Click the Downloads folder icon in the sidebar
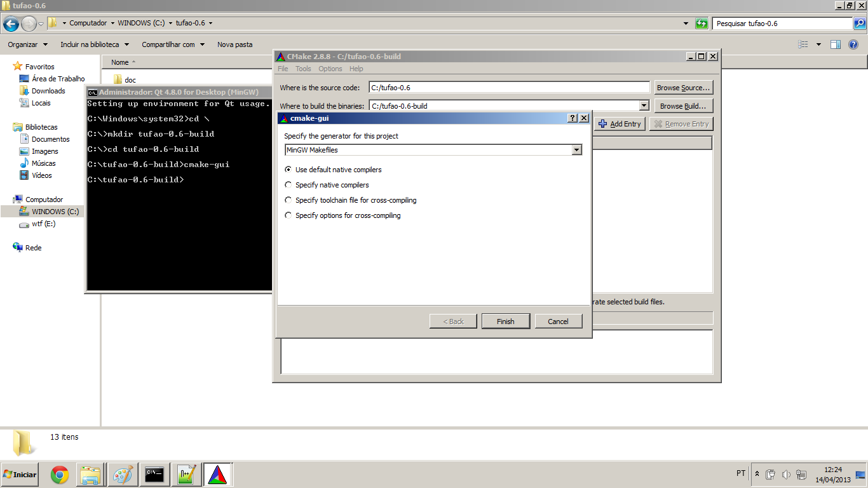 [24, 91]
